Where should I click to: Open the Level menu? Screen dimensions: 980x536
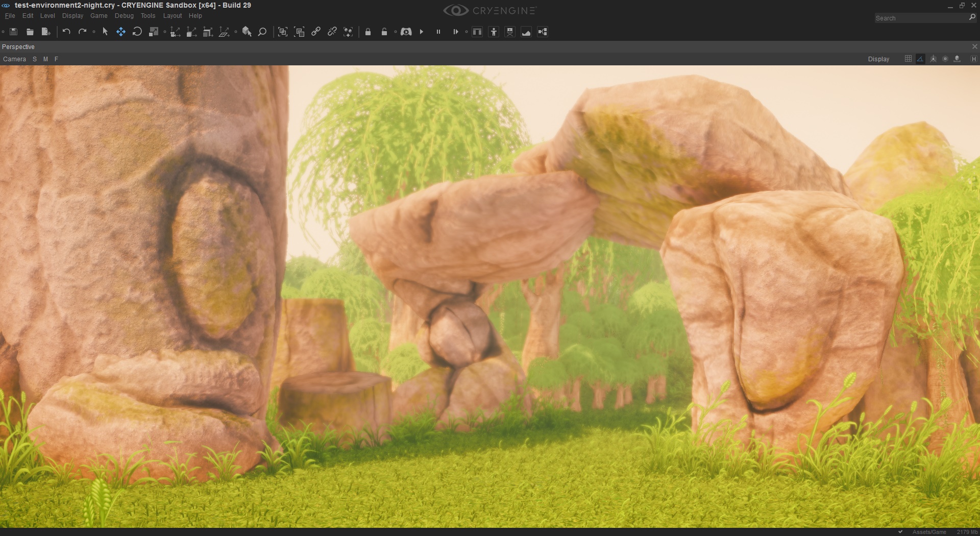(x=47, y=16)
